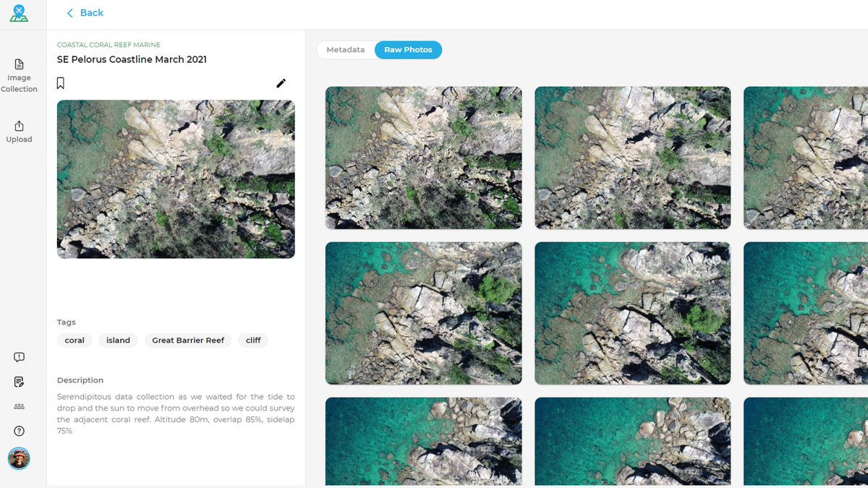Viewport: 868px width, 488px height.
Task: Click the title SE Pelorus Coastline March 2021
Action: click(132, 59)
